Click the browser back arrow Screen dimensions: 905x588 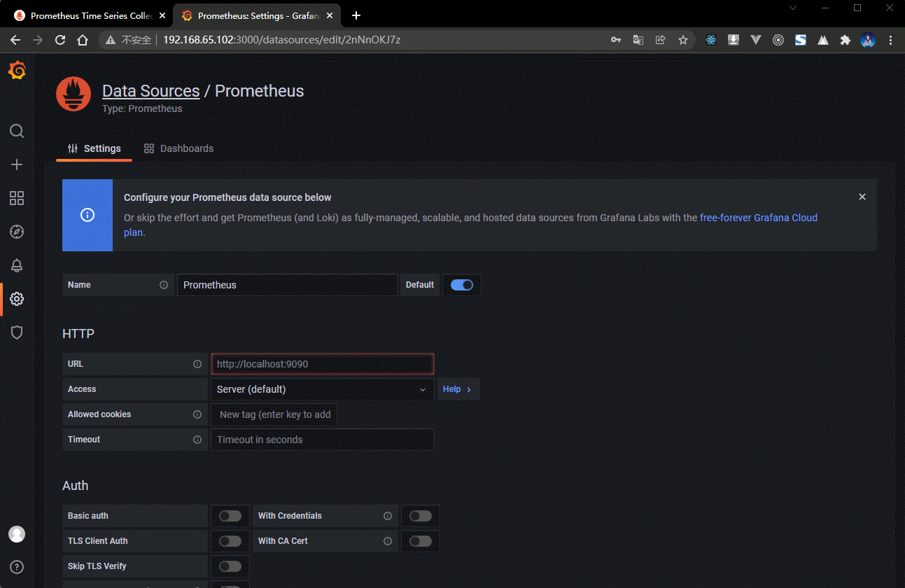tap(15, 40)
